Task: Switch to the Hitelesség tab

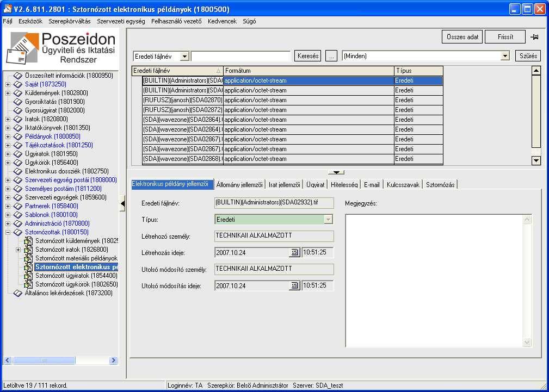Action: point(344,185)
